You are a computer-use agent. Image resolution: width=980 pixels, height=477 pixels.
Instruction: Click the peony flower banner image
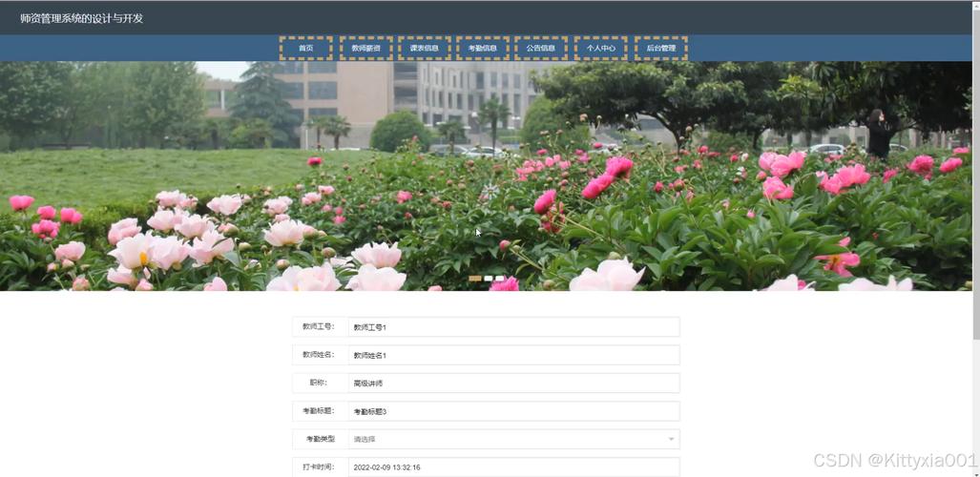487,176
